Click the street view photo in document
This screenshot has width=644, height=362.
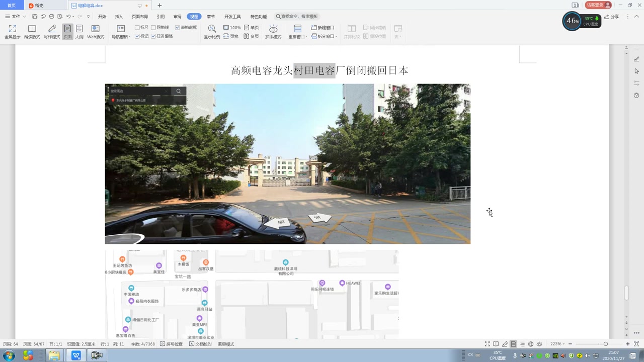pos(287,164)
